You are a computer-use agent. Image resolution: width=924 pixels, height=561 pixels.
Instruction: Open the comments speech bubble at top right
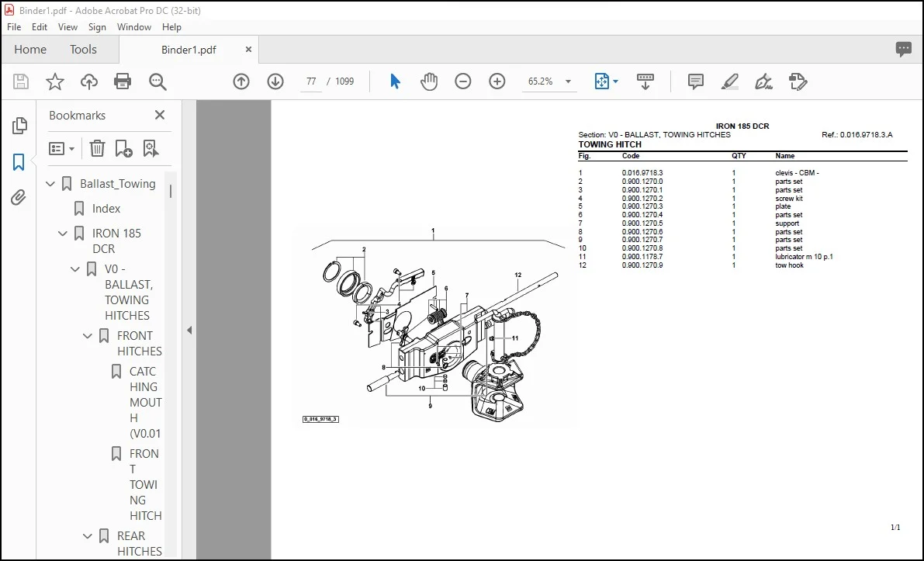coord(903,49)
